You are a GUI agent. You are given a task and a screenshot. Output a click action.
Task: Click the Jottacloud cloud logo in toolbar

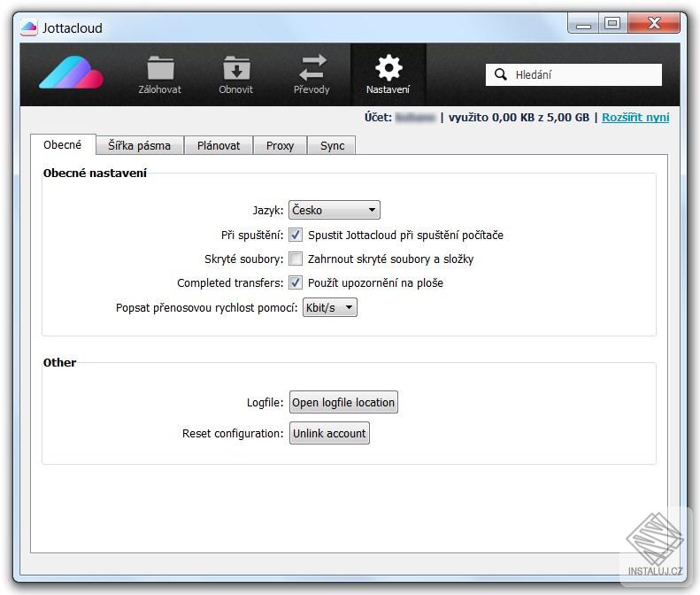pos(72,72)
